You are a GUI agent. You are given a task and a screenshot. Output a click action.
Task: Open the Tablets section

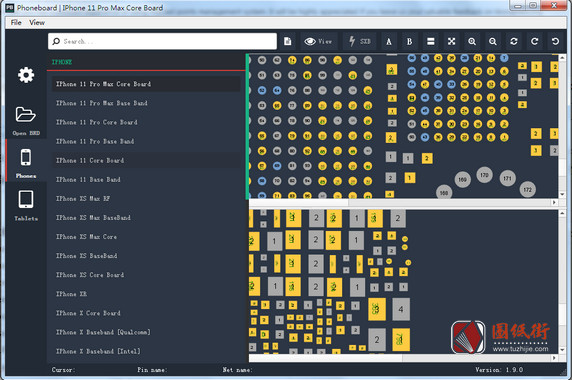(x=26, y=205)
